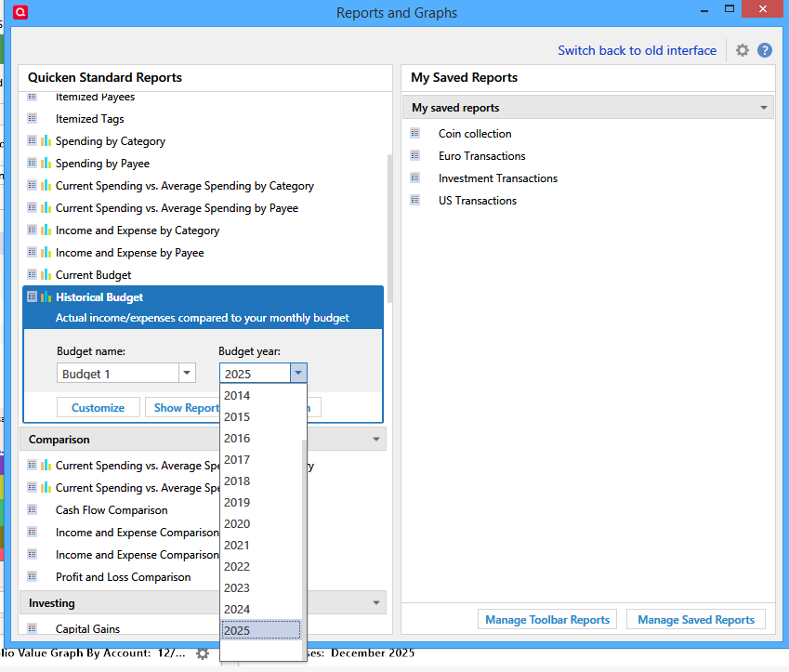
Task: Select the Current Budget report
Action: (93, 275)
